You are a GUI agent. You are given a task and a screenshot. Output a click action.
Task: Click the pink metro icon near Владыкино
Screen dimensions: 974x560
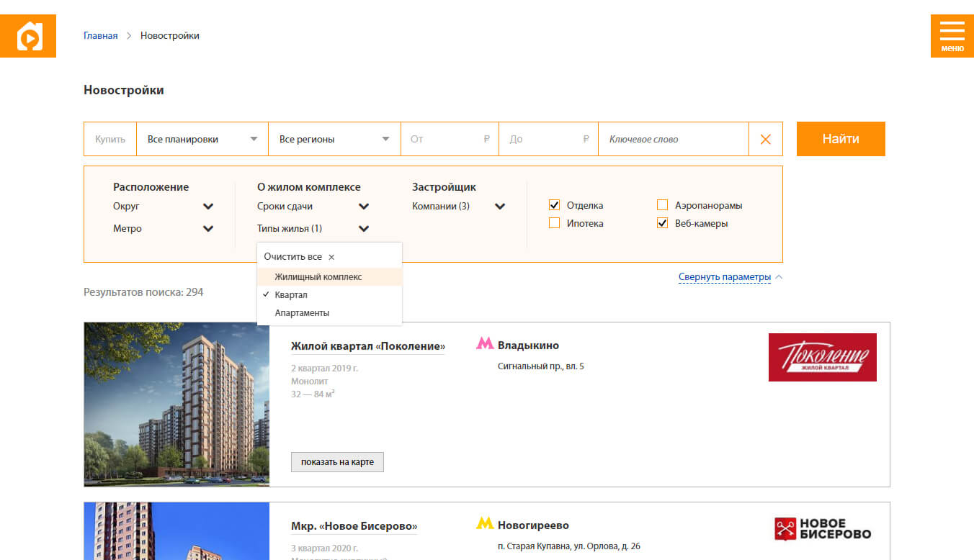(485, 345)
